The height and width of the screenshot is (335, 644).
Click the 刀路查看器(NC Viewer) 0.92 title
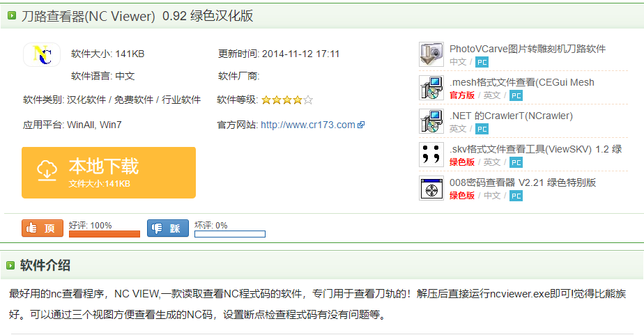click(137, 15)
